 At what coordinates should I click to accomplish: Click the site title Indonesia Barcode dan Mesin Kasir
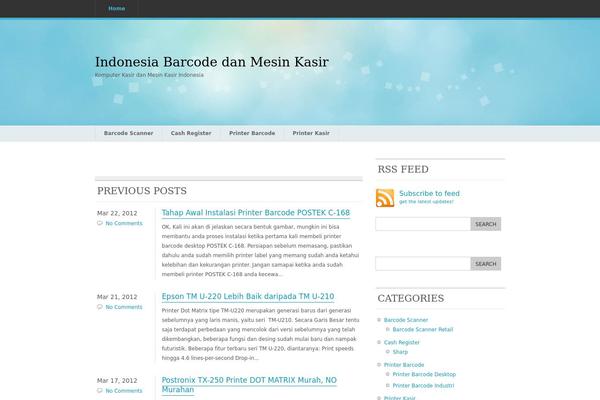tap(212, 62)
